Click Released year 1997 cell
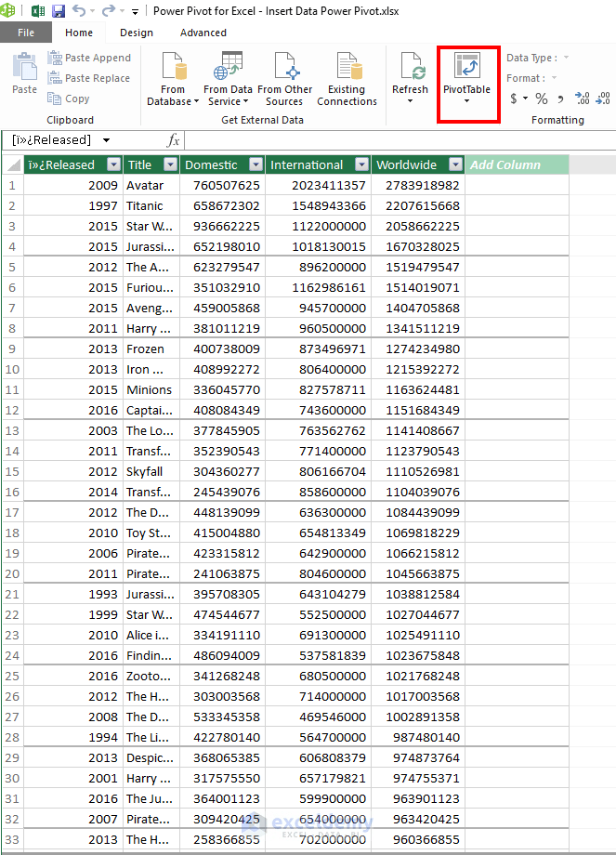The image size is (616, 855). pos(73,205)
